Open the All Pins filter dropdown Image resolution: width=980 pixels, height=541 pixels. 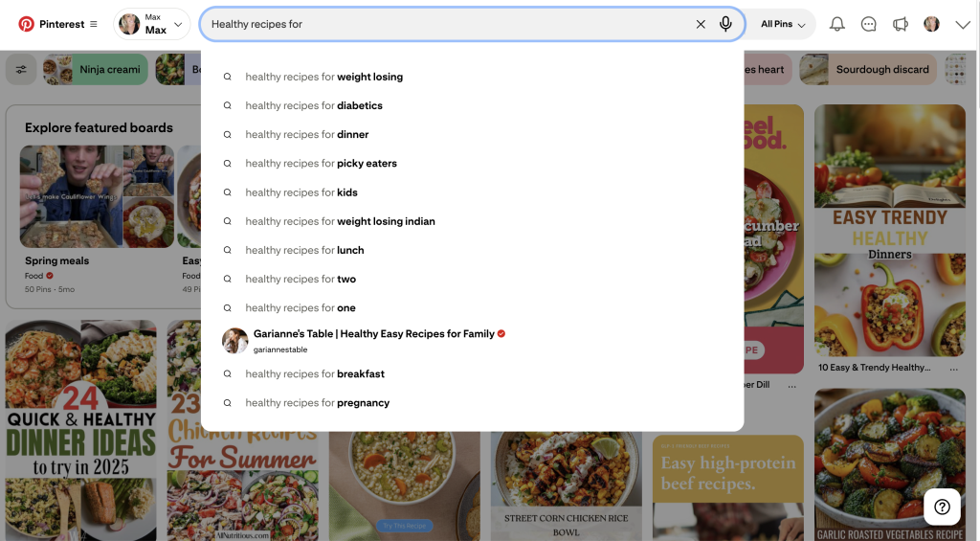pyautogui.click(x=782, y=24)
